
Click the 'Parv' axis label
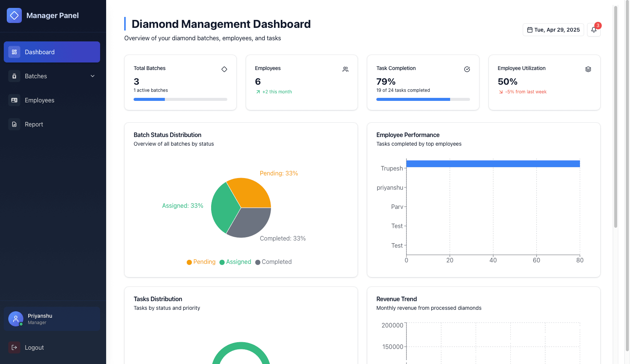coord(397,207)
